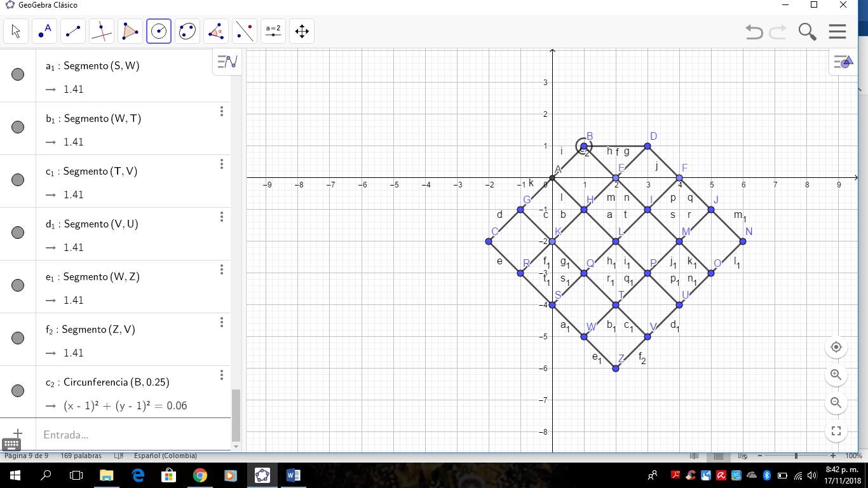Viewport: 868px width, 488px height.
Task: Select the Polygon tool
Action: (130, 30)
